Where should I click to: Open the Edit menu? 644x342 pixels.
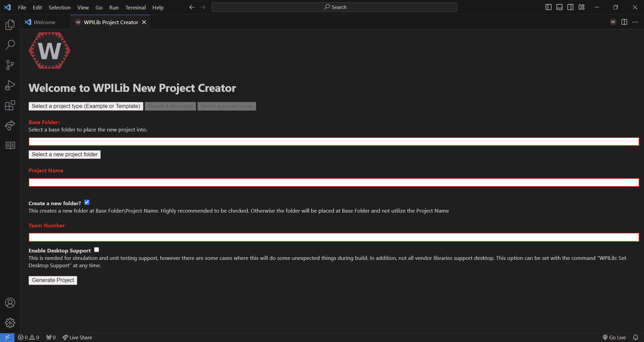tap(37, 7)
